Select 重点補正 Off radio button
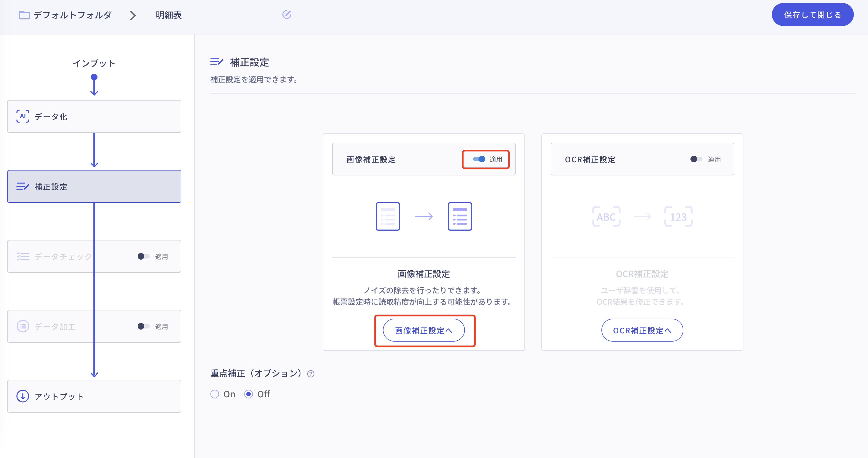 pyautogui.click(x=249, y=394)
